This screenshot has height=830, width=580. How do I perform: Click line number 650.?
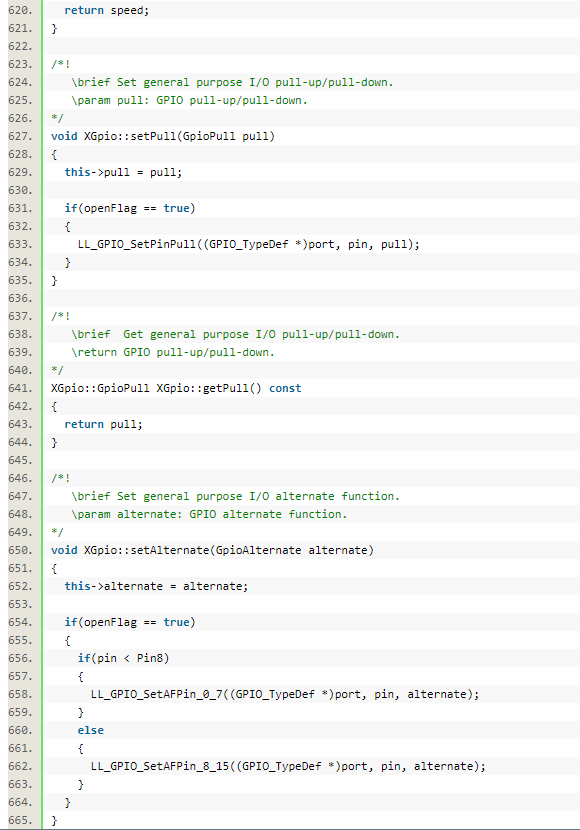tap(20, 550)
